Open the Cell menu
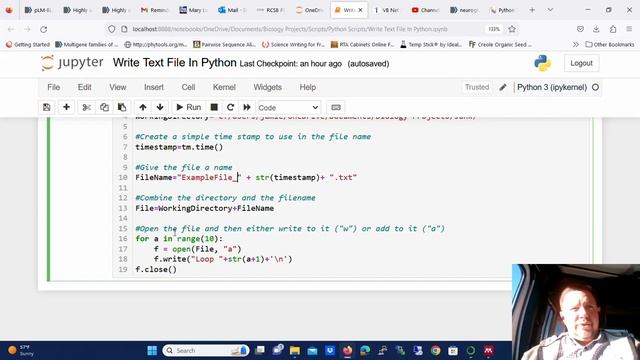The image size is (640, 360). (188, 87)
